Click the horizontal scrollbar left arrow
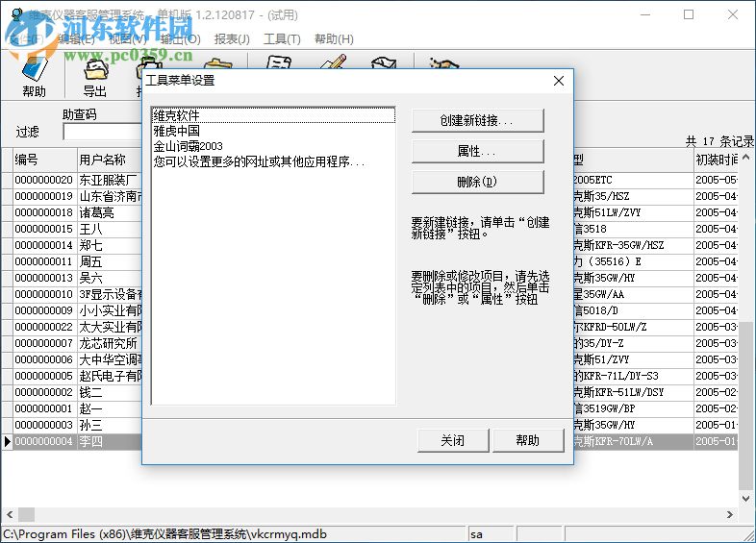756x543 pixels. (x=10, y=514)
